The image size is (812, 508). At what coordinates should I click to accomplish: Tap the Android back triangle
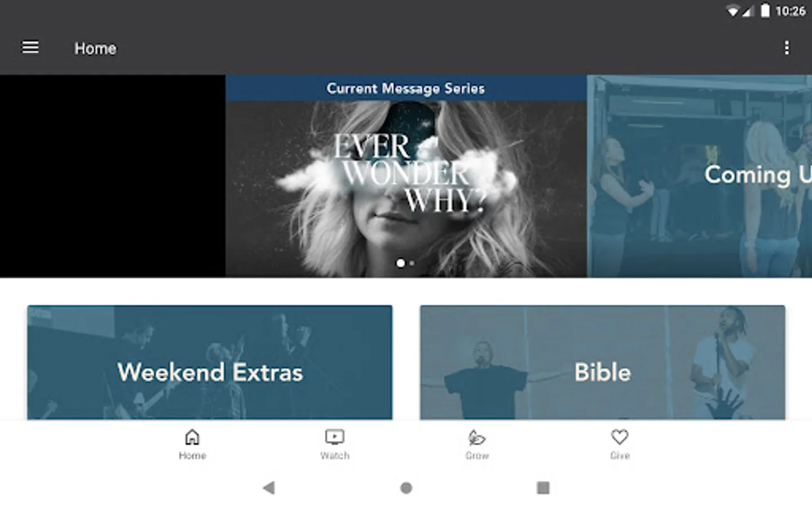tap(269, 488)
